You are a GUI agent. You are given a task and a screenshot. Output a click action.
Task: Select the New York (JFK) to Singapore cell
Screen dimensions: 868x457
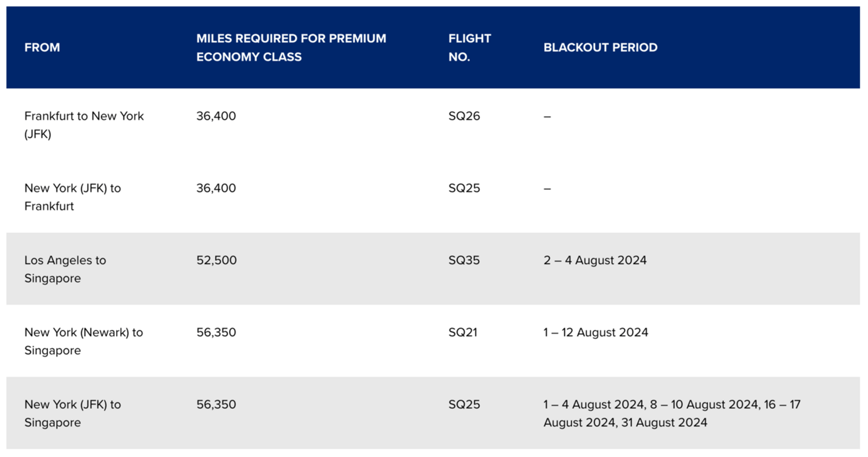click(72, 414)
